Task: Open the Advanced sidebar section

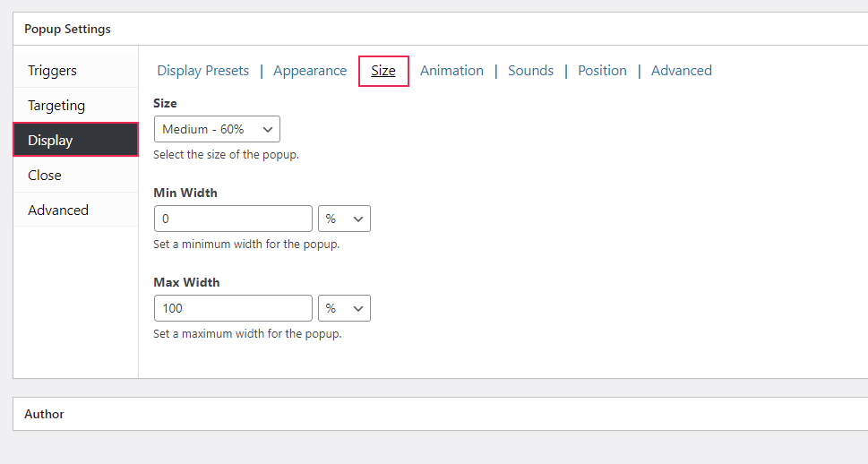Action: 75,210
